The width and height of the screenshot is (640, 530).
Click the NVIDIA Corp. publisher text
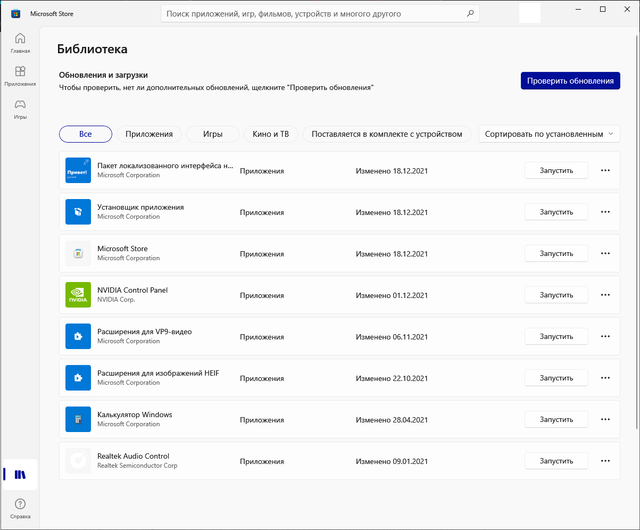[116, 299]
